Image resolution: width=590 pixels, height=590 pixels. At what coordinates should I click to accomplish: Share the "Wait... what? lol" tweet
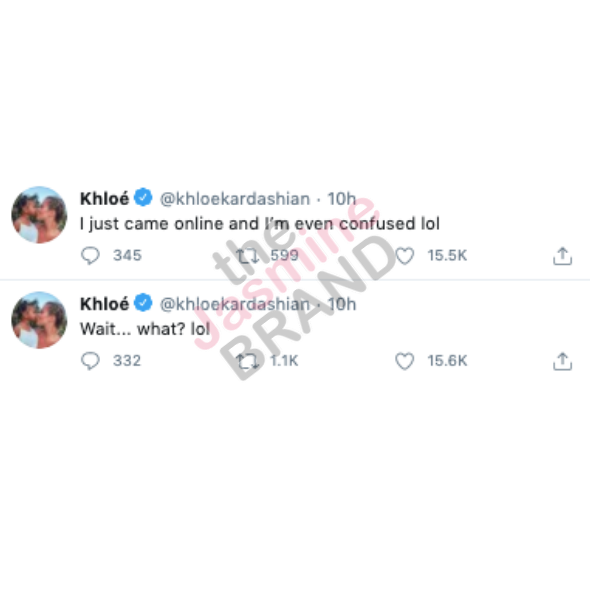coord(563,361)
